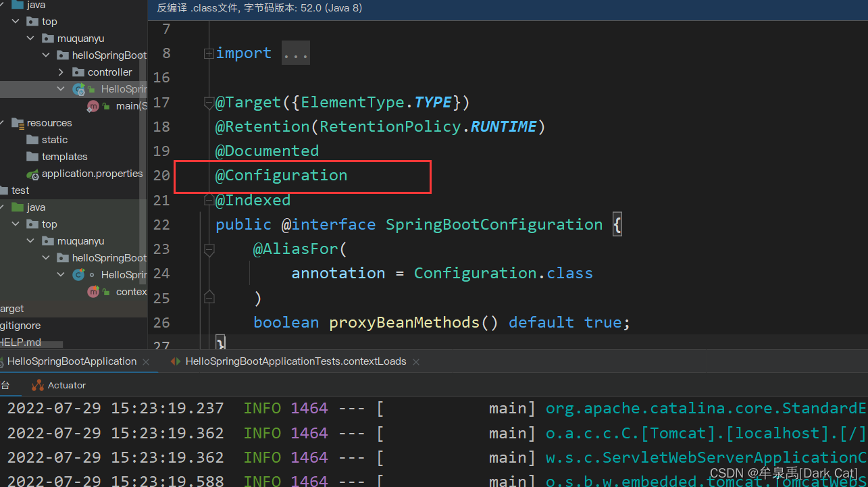
Task: Select the target folder in the project tree
Action: 12,309
